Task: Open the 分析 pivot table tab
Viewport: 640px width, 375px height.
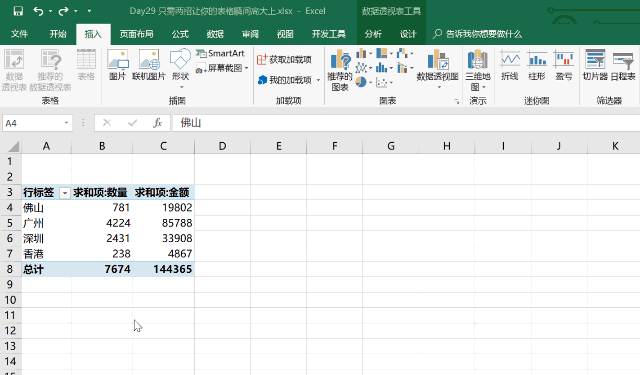Action: coord(373,34)
